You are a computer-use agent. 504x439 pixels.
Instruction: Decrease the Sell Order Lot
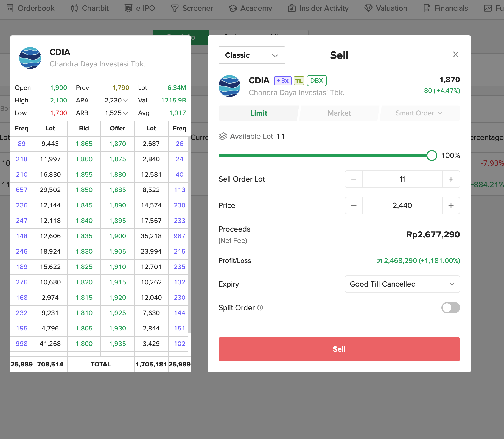(354, 179)
